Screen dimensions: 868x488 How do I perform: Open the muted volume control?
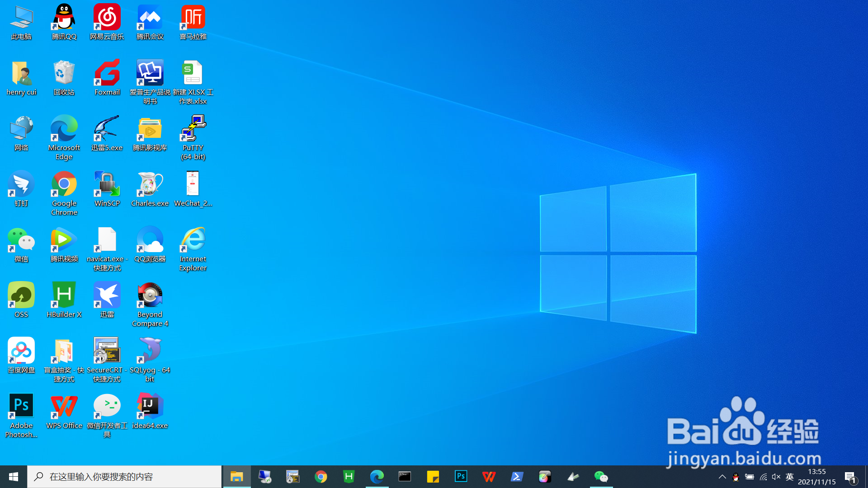click(776, 477)
